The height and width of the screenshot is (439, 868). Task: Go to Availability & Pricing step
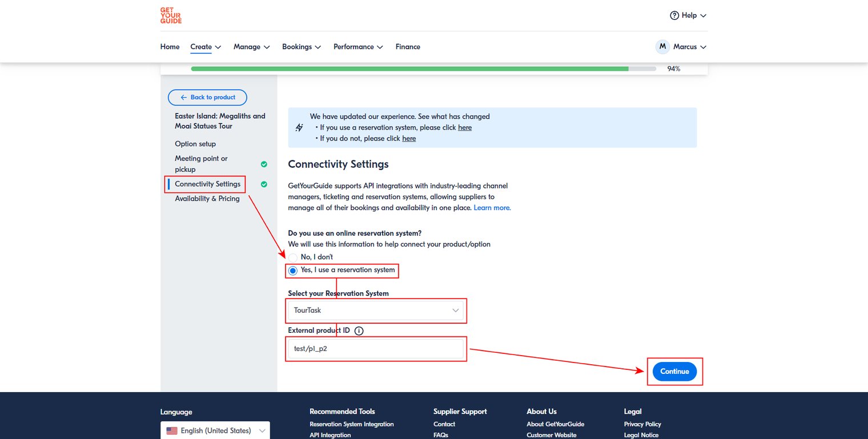point(207,199)
